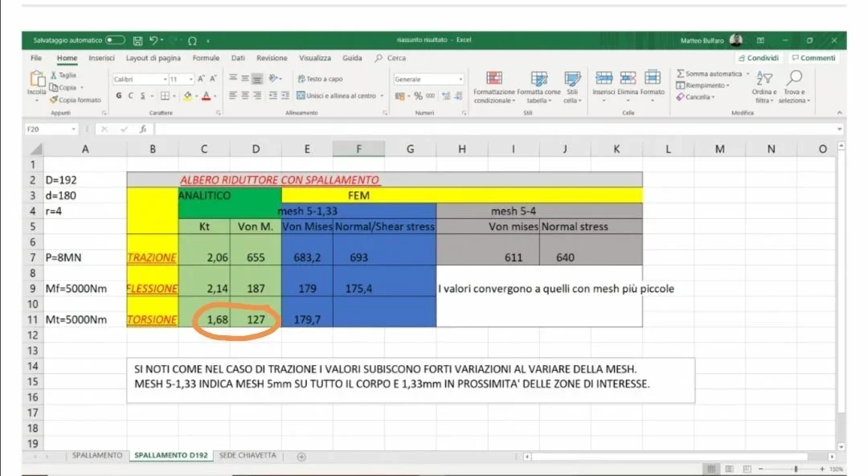Add a new sheet with plus button

[301, 457]
